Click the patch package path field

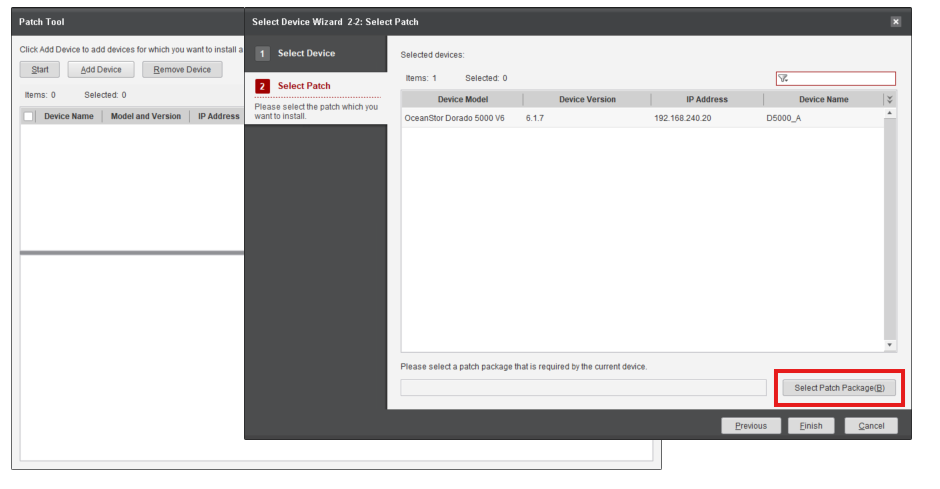point(583,388)
